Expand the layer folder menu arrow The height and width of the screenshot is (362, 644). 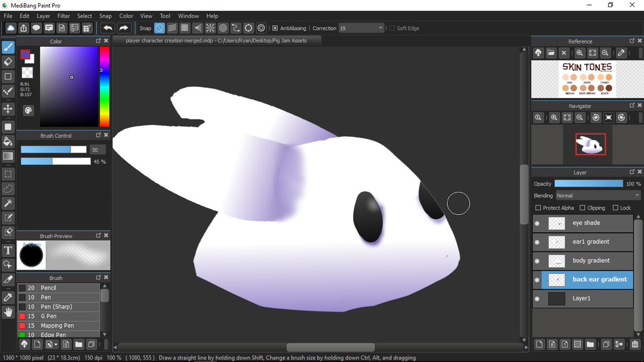point(590,344)
